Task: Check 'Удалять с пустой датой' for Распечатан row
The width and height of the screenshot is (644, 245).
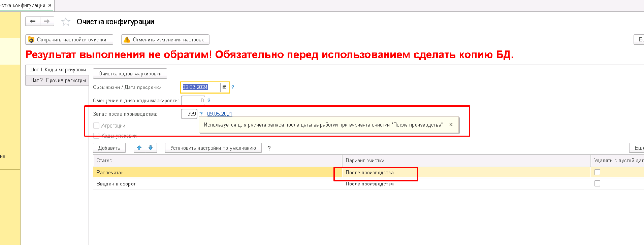Action: click(x=597, y=172)
